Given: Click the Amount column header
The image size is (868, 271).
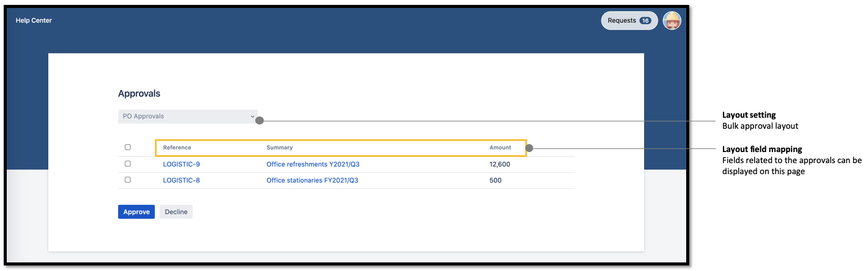Looking at the screenshot, I should pos(500,148).
